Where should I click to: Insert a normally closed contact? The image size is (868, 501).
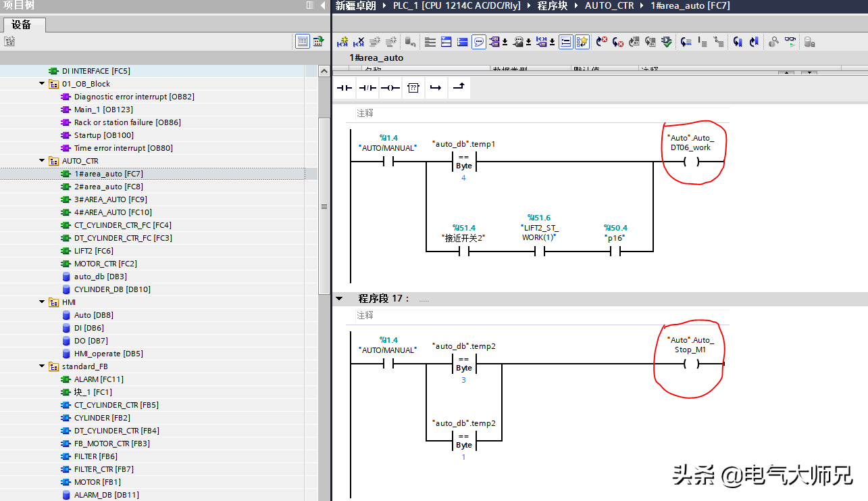point(367,88)
